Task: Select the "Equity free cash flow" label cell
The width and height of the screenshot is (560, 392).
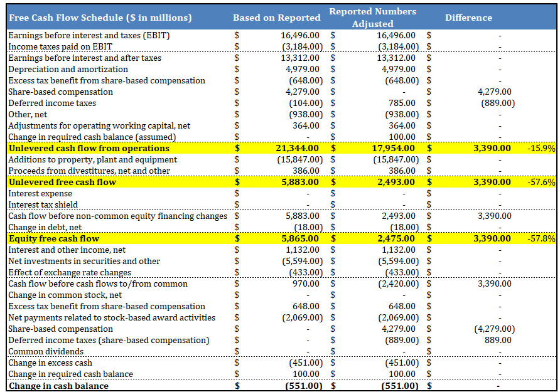Action: tap(54, 239)
